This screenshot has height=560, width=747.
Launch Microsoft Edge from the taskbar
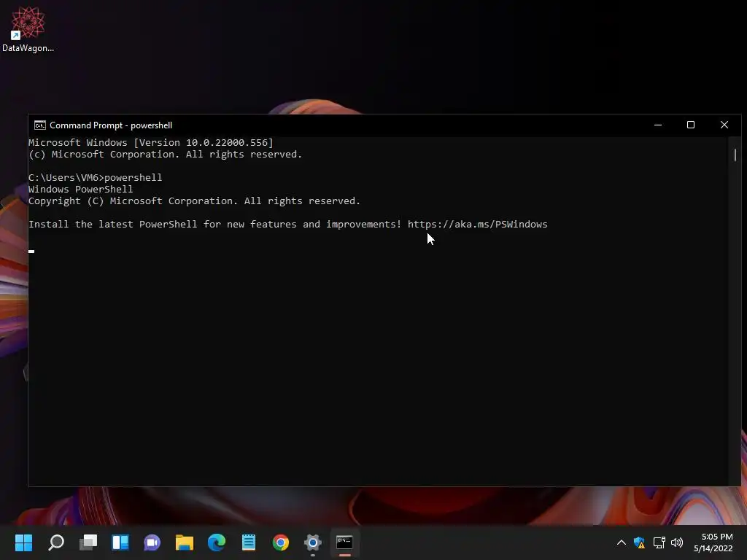click(x=217, y=542)
